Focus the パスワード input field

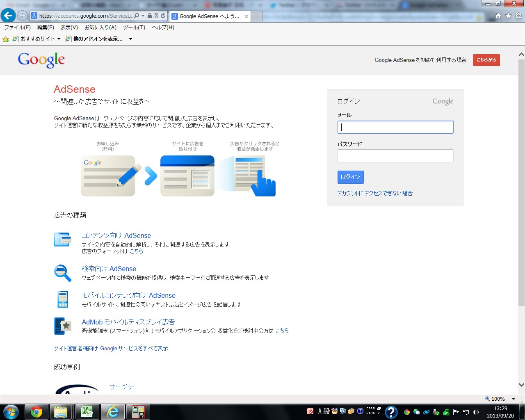(x=395, y=156)
